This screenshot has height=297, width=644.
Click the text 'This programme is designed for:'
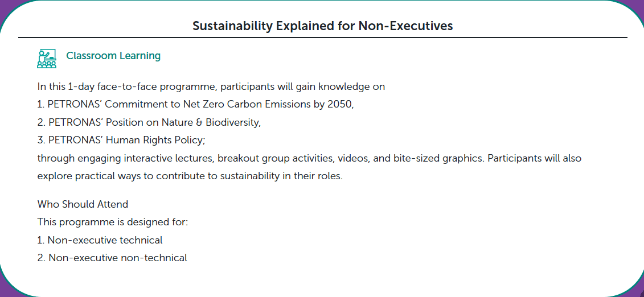point(113,222)
